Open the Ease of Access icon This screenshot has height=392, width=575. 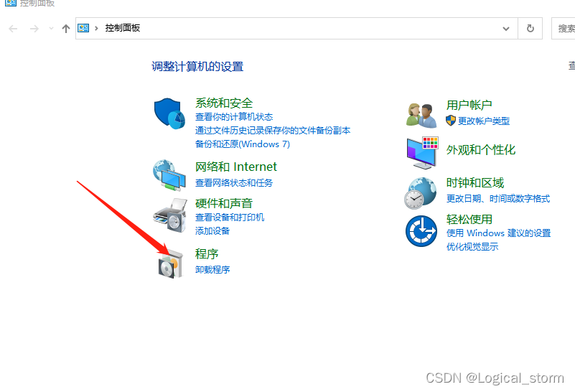421,231
